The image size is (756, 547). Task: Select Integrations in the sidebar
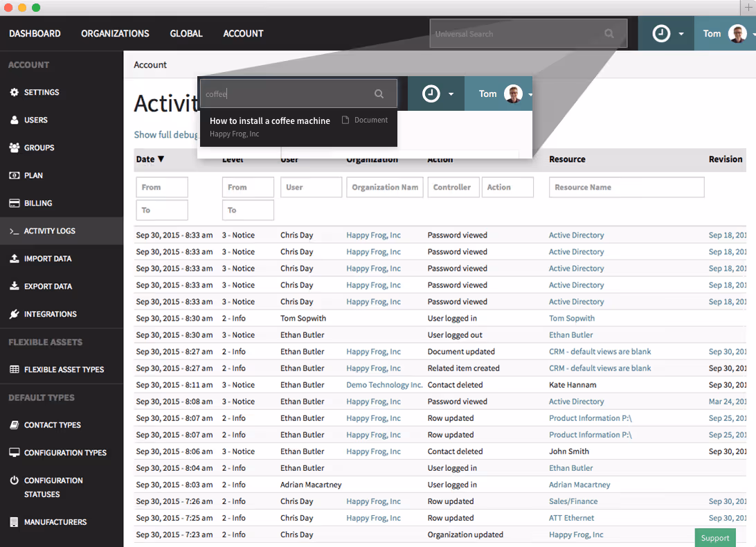click(62, 314)
